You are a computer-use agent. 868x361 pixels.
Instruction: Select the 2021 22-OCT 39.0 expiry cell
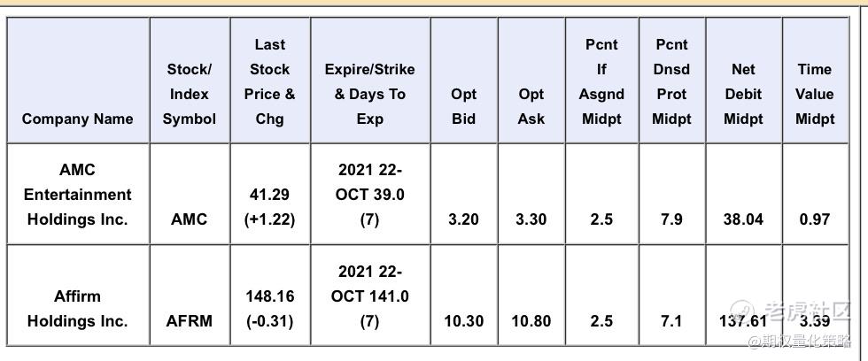(x=369, y=195)
